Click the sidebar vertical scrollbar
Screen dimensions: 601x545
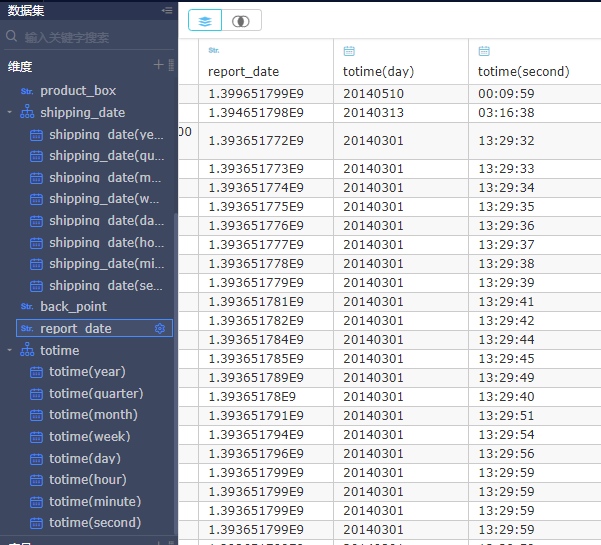[176, 374]
